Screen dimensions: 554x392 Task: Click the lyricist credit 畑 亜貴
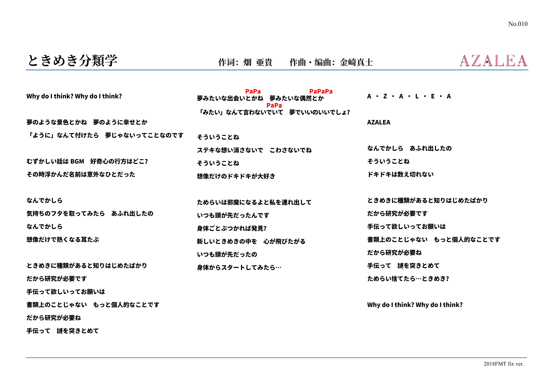(x=258, y=62)
